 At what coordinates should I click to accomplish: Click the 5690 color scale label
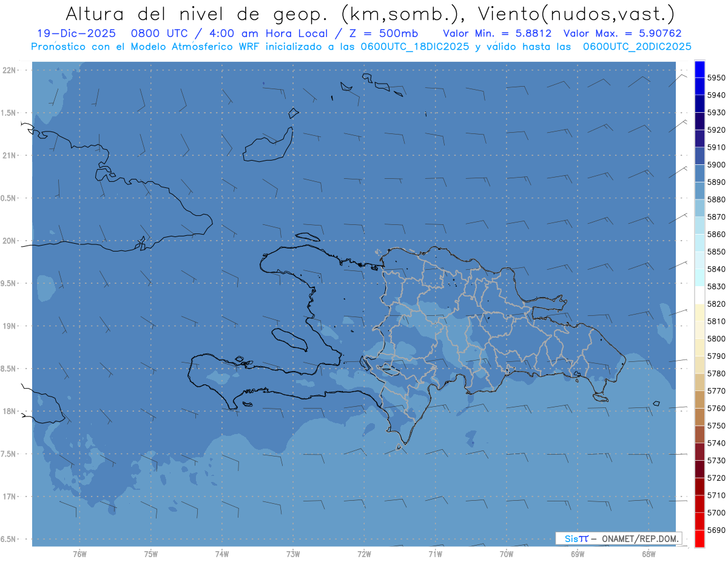716,530
